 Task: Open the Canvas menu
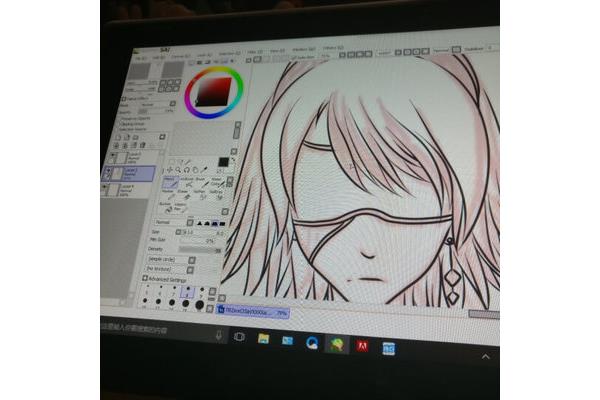pyautogui.click(x=181, y=56)
